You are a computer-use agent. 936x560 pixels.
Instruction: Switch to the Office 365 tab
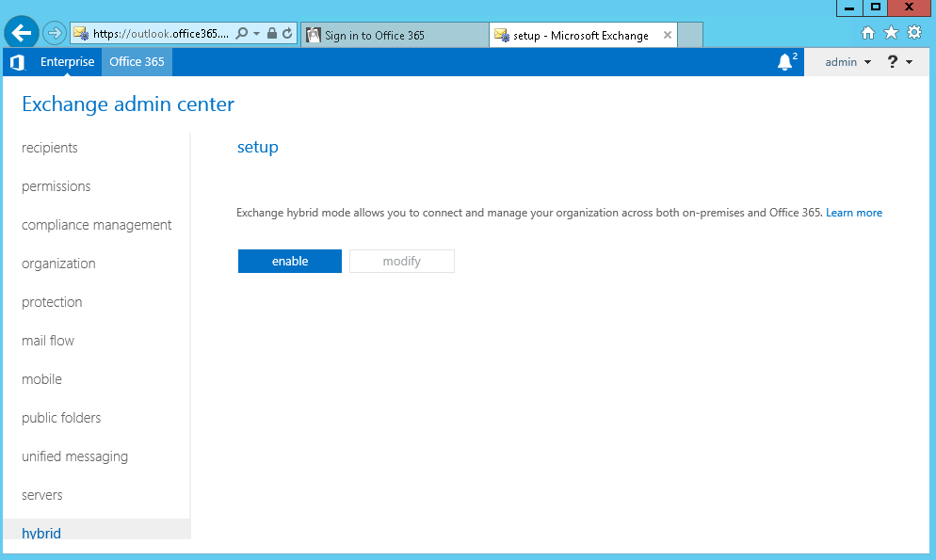point(137,62)
